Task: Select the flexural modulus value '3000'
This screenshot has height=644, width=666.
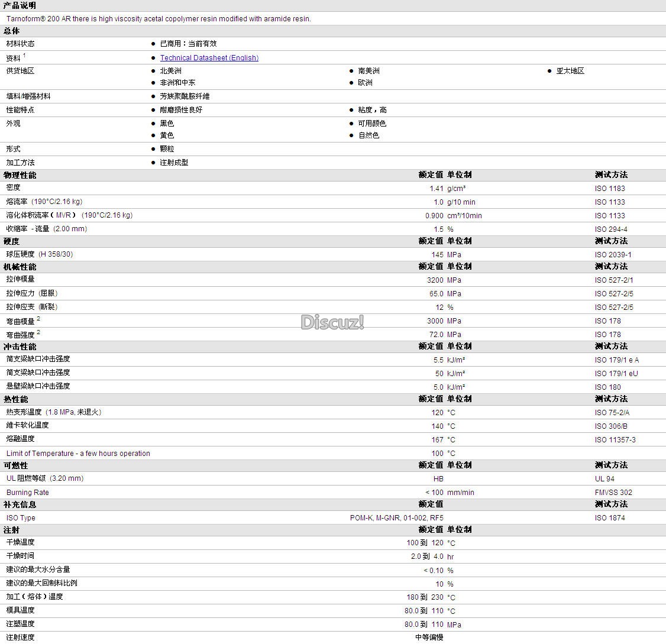Action: click(435, 321)
